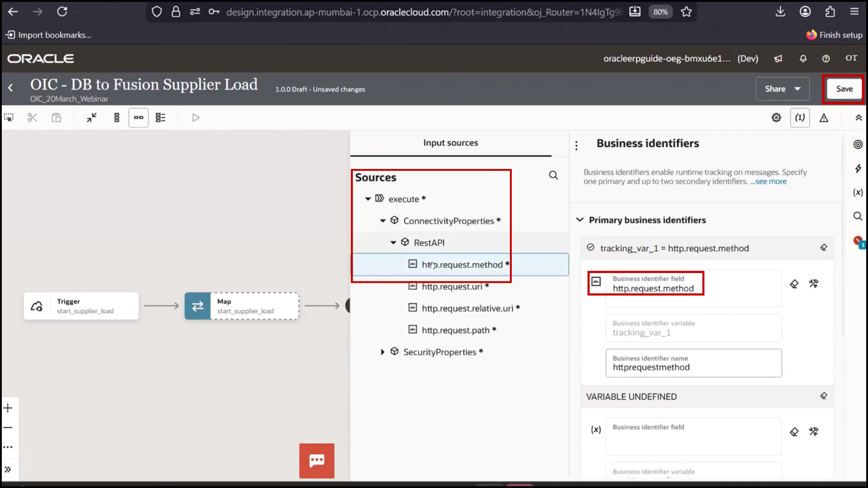Click the cut scissors icon
The height and width of the screenshot is (488, 868).
tap(32, 117)
